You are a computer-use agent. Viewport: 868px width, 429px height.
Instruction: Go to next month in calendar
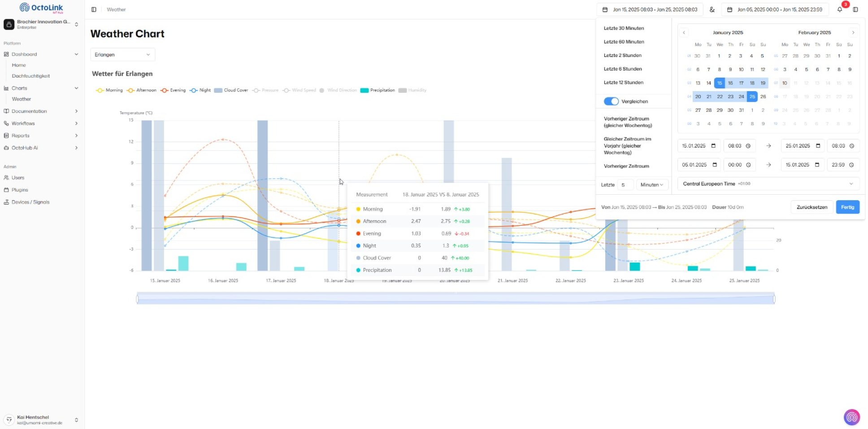[853, 32]
